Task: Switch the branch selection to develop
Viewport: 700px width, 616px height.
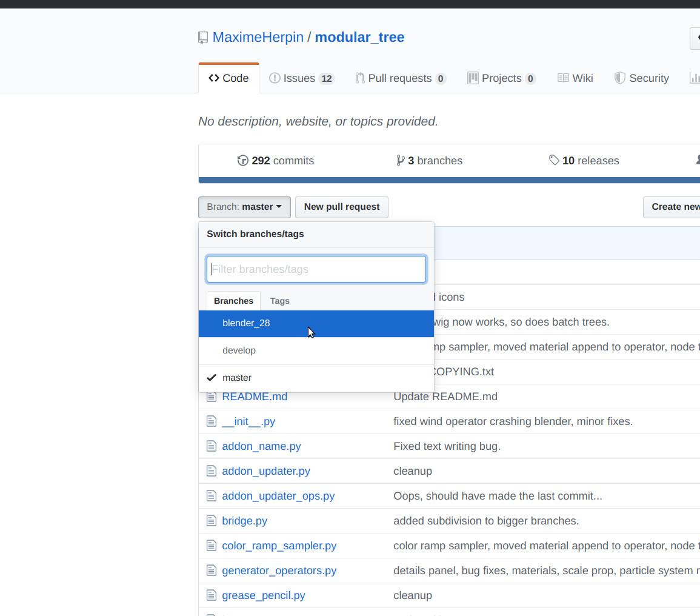Action: coord(239,350)
